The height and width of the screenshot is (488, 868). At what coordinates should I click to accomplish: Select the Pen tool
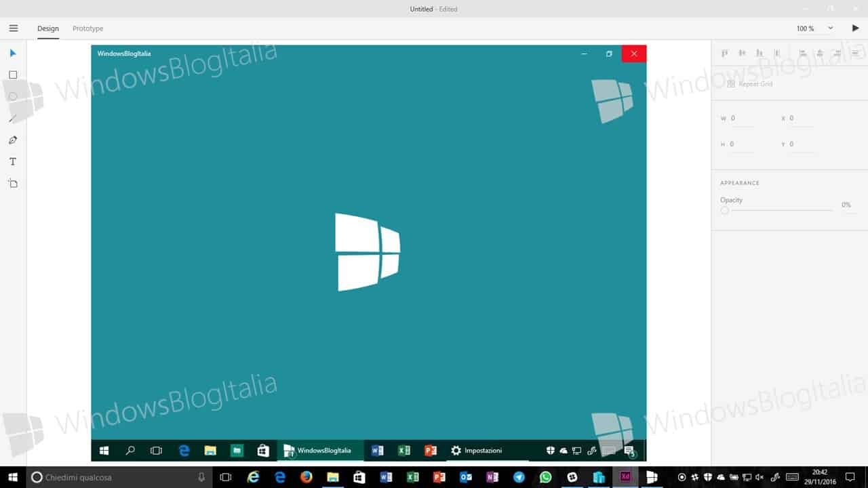[13, 140]
